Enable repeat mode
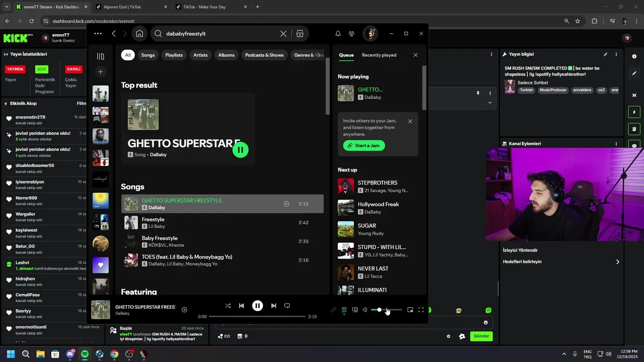Screen dimensions: 644x362 (287, 306)
